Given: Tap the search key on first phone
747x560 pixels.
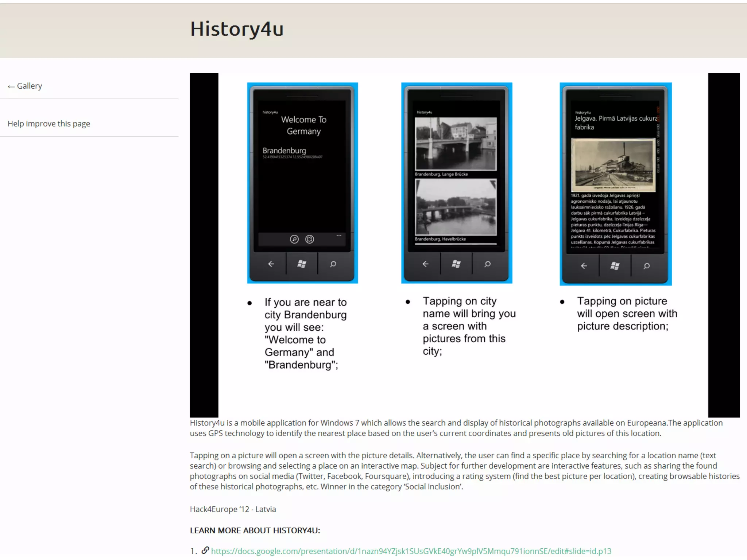Looking at the screenshot, I should pyautogui.click(x=333, y=264).
